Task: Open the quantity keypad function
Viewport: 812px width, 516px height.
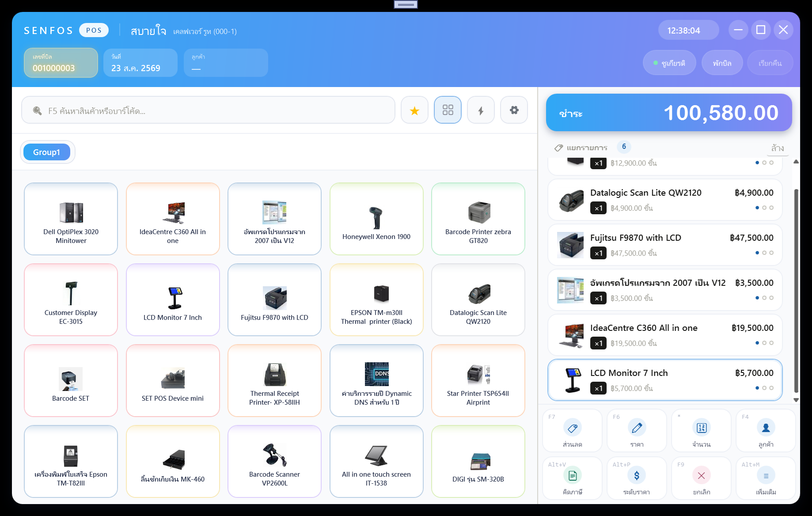Action: [701, 431]
